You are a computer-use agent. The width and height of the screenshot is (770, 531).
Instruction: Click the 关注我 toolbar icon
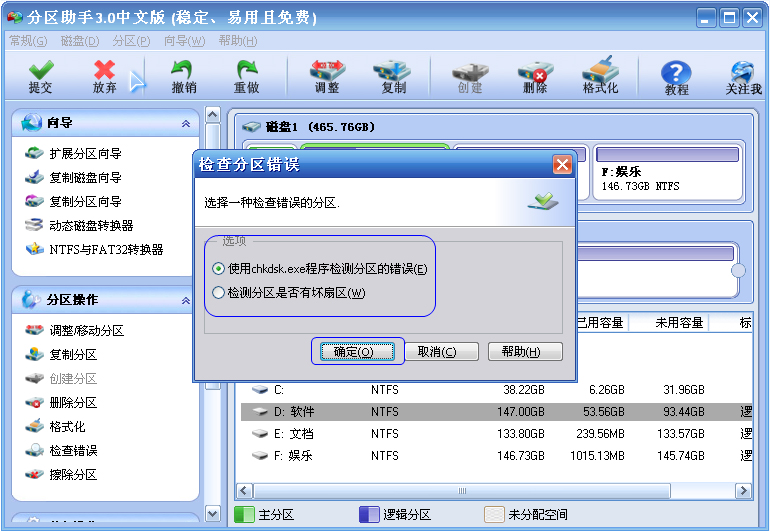[743, 78]
